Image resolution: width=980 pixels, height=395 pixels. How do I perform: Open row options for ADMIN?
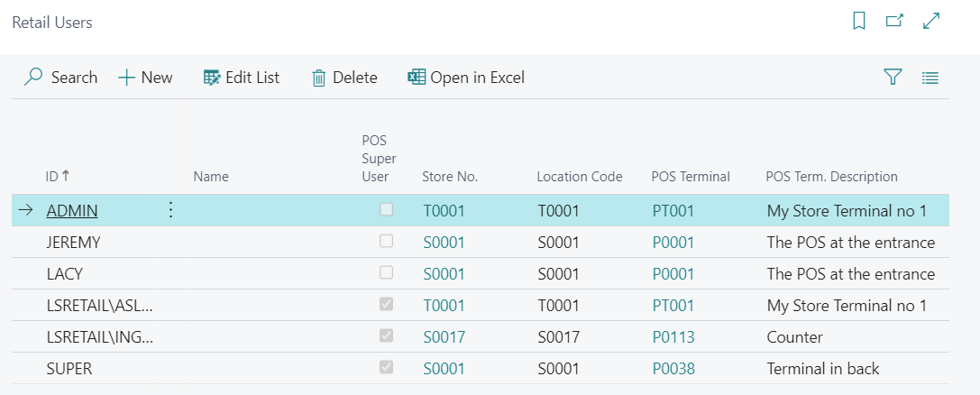[x=170, y=210]
